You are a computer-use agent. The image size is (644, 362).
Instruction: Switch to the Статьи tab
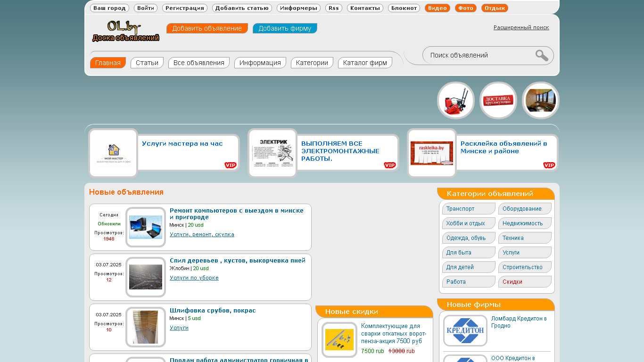pos(147,63)
